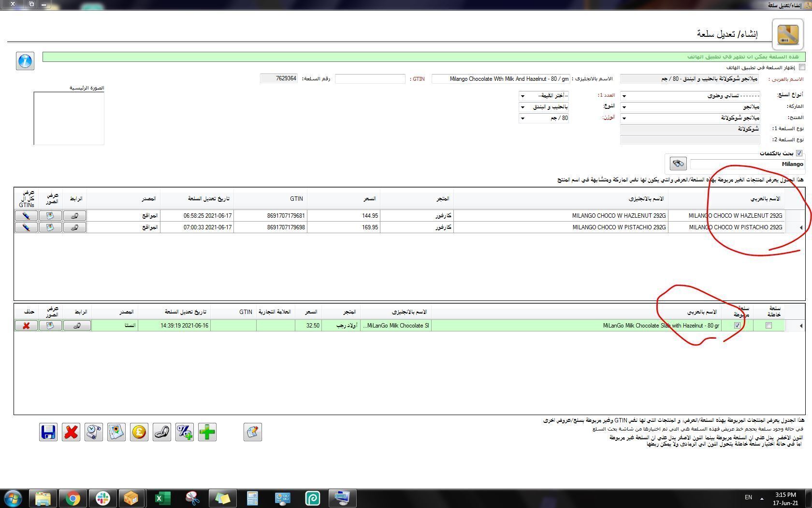Click the percent with plus icon
The width and height of the screenshot is (812, 508).
point(185,432)
